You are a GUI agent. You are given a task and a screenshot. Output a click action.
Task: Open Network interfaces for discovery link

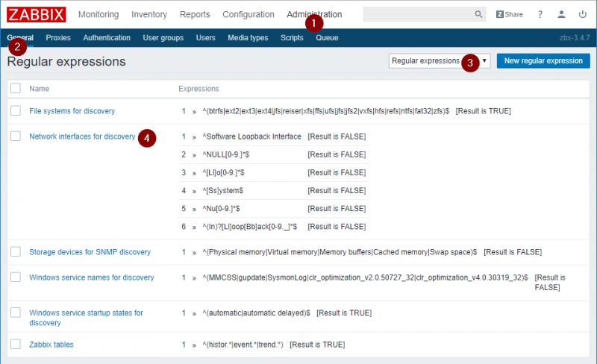click(x=82, y=136)
